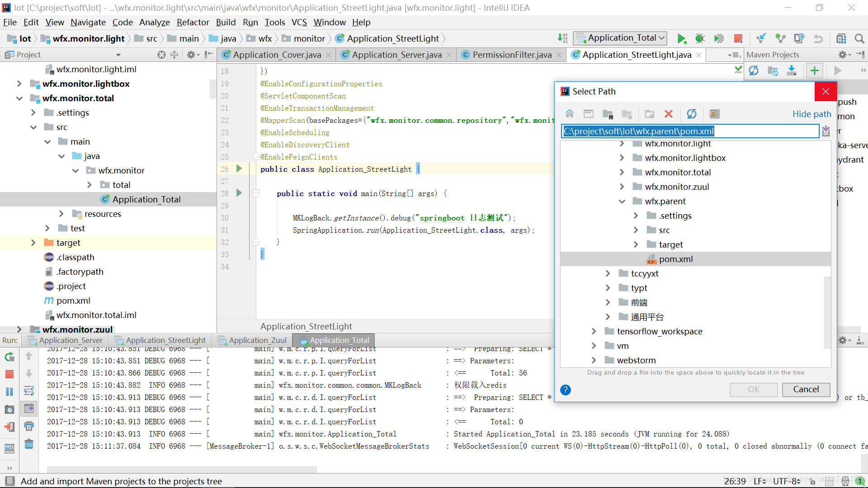
Task: Toggle soft-wrap in Run console sidebar
Action: (29, 391)
